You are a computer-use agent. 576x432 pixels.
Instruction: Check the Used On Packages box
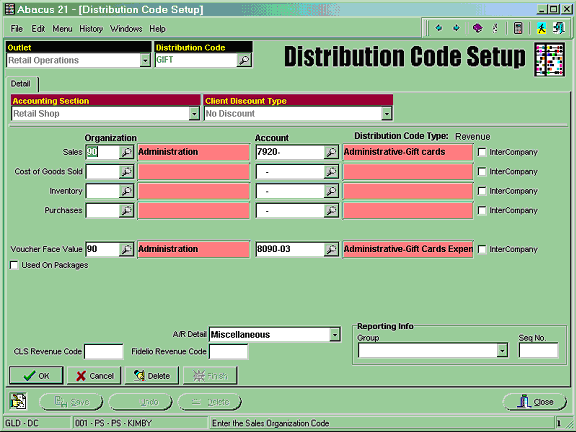pos(14,265)
